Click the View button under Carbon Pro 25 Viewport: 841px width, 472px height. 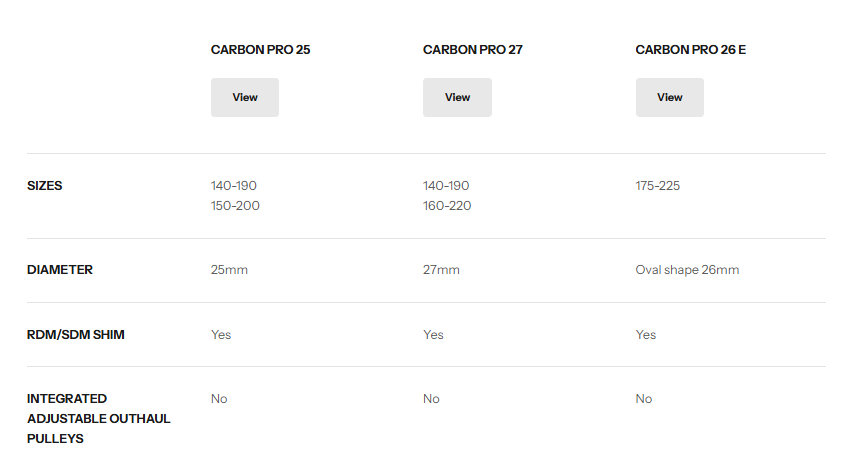pyautogui.click(x=245, y=97)
